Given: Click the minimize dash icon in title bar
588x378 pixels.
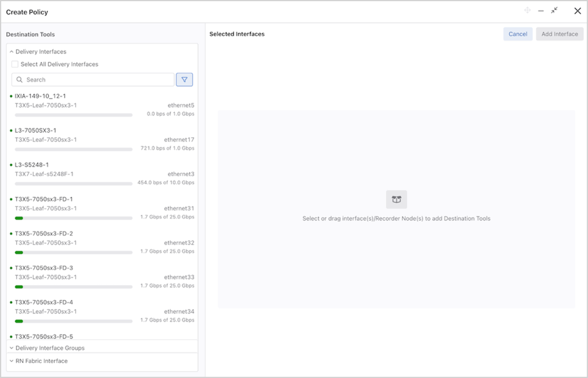Looking at the screenshot, I should 541,11.
